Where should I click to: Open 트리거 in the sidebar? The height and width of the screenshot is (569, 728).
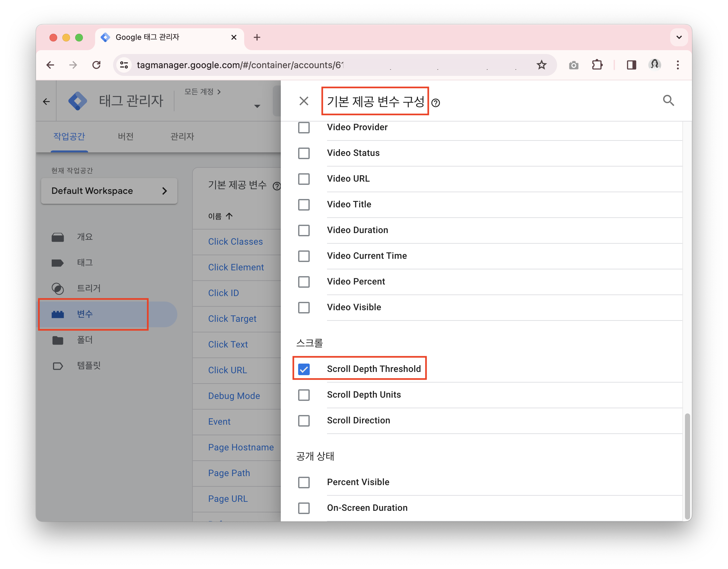click(x=88, y=288)
